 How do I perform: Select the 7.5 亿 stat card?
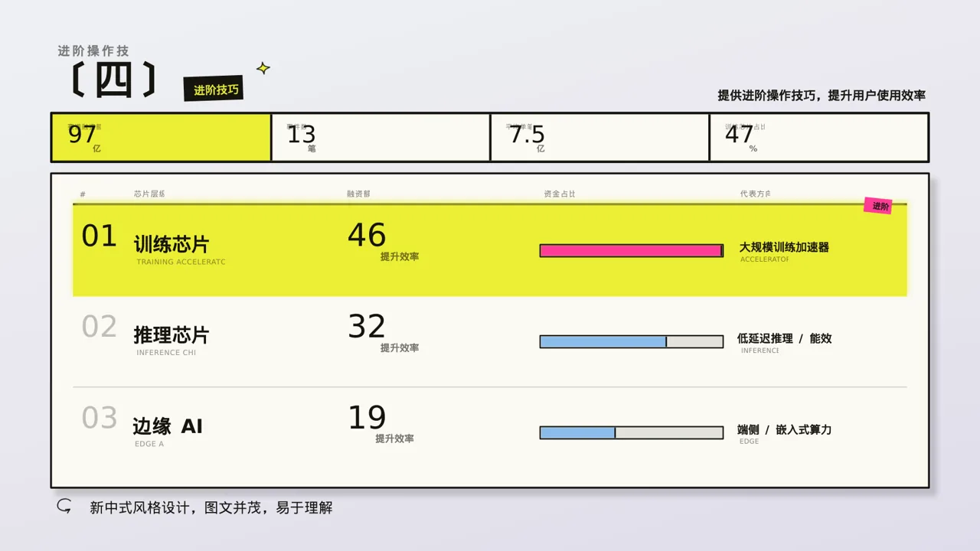click(599, 137)
